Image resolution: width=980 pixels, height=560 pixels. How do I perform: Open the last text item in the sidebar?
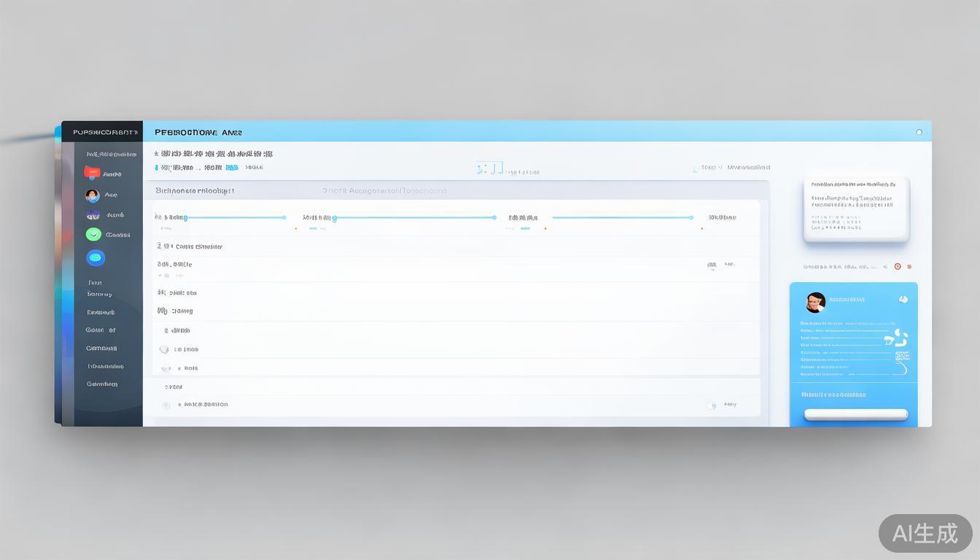point(102,384)
